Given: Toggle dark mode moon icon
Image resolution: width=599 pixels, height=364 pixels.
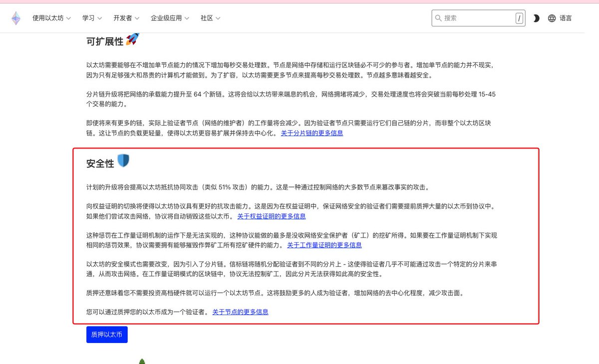Looking at the screenshot, I should pyautogui.click(x=536, y=18).
